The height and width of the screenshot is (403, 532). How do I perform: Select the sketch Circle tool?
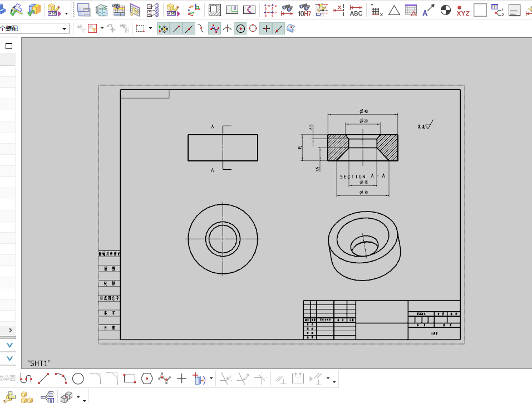[x=78, y=379]
